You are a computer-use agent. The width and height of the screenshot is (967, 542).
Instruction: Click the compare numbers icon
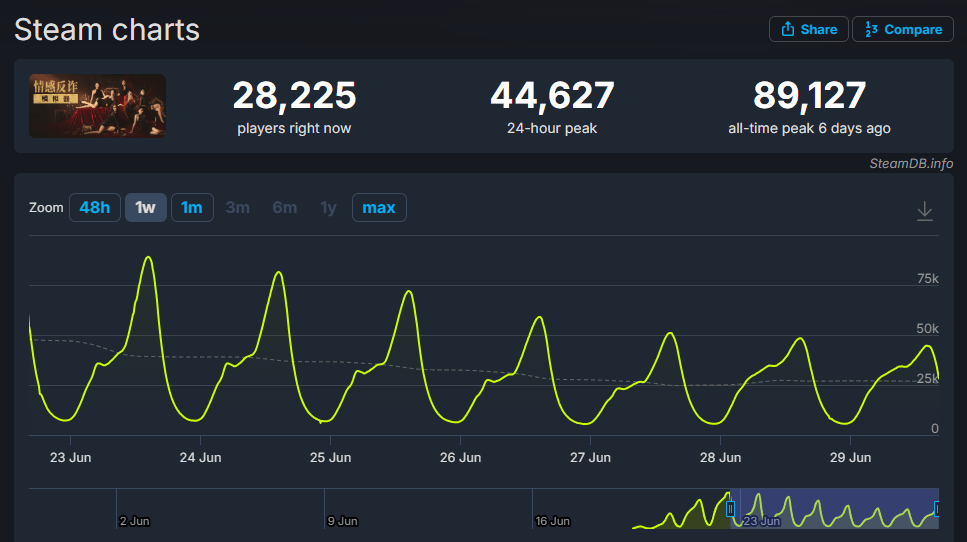(871, 29)
